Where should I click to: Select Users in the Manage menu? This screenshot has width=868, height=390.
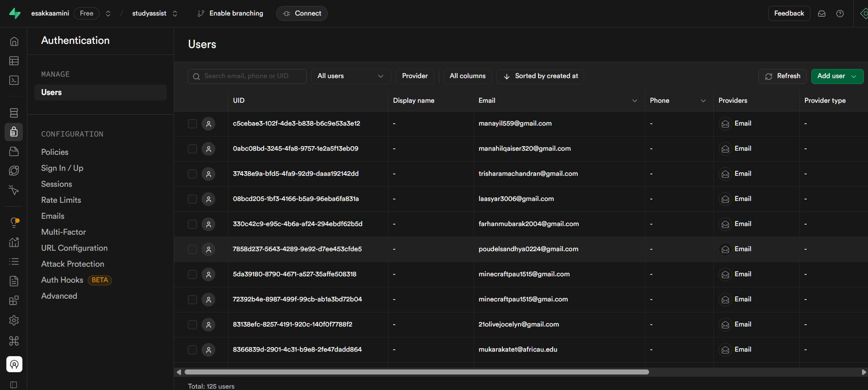[x=101, y=92]
